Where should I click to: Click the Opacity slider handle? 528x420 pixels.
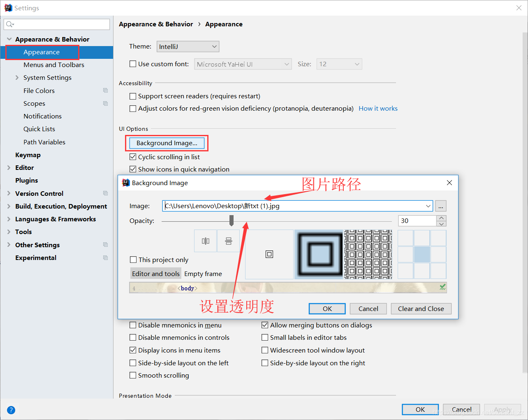(232, 220)
